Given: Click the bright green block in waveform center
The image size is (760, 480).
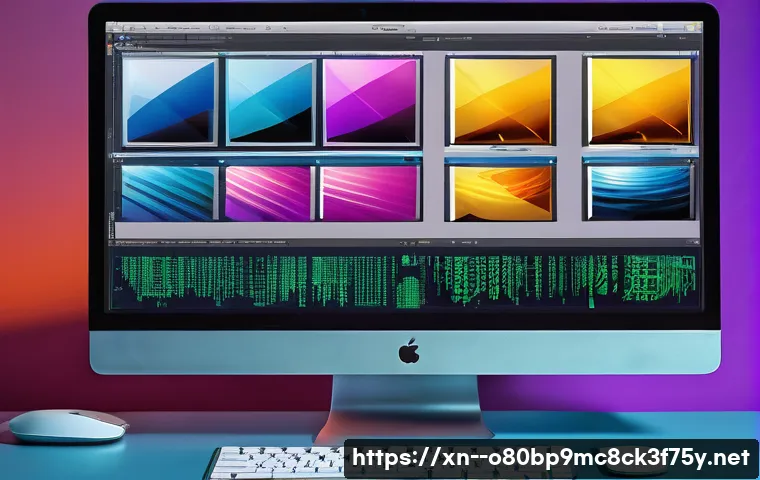Looking at the screenshot, I should (x=408, y=292).
